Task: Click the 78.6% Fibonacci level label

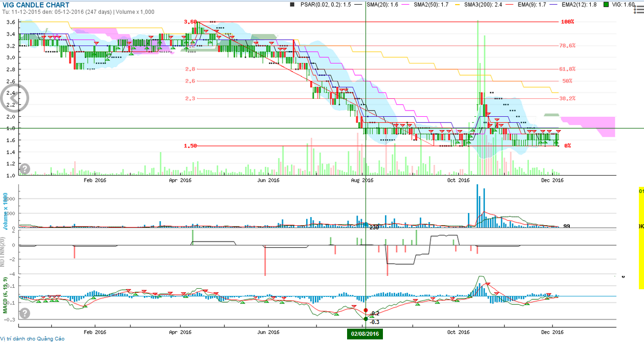Action: click(567, 46)
